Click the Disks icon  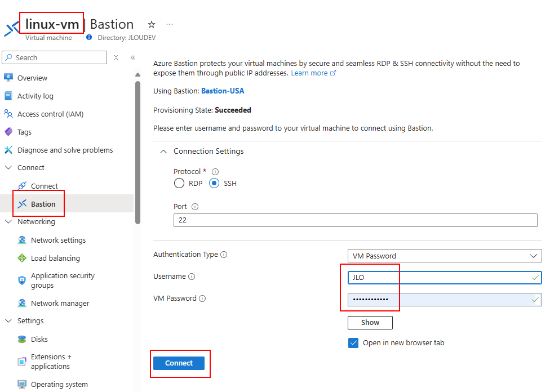(22, 339)
